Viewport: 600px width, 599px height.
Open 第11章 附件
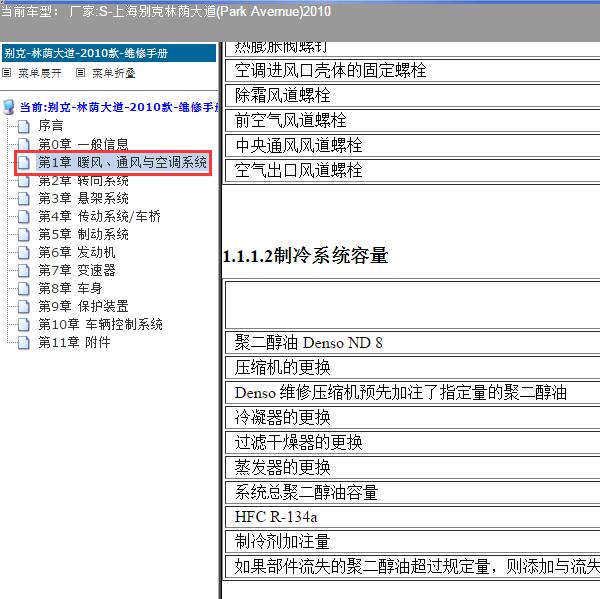[74, 342]
